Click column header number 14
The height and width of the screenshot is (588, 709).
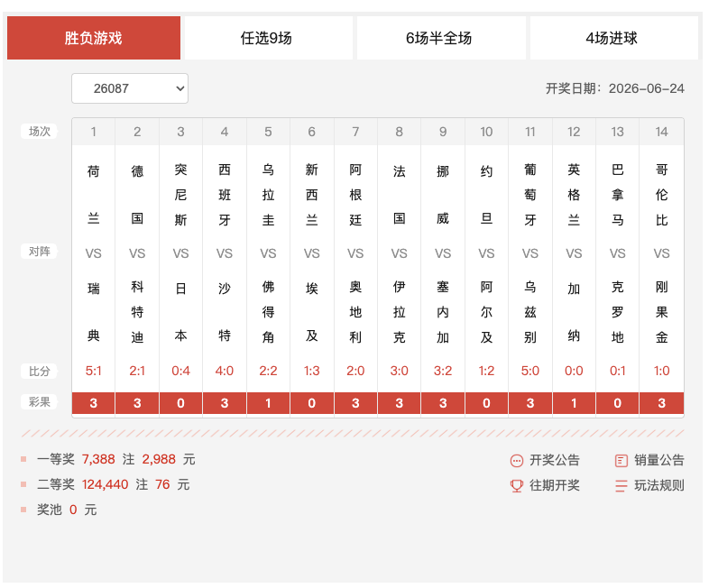point(661,132)
